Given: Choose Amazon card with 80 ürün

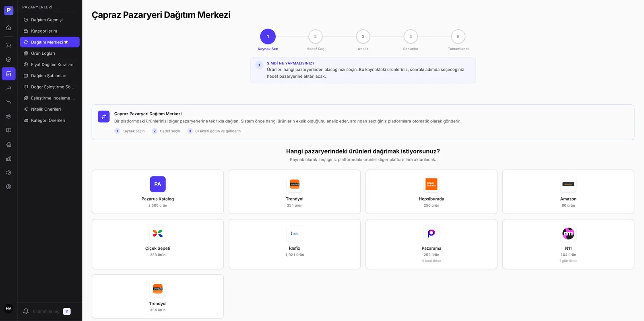Looking at the screenshot, I should coord(568,192).
